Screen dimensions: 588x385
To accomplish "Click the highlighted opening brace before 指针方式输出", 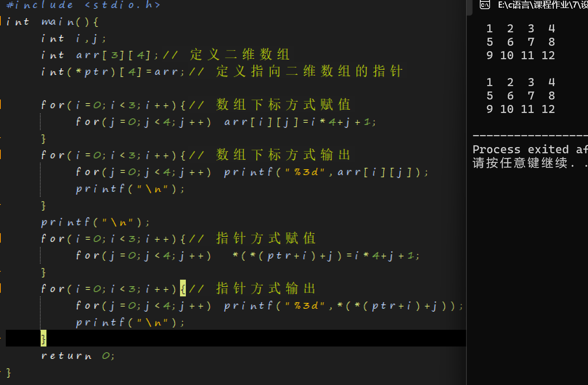I will pyautogui.click(x=183, y=288).
